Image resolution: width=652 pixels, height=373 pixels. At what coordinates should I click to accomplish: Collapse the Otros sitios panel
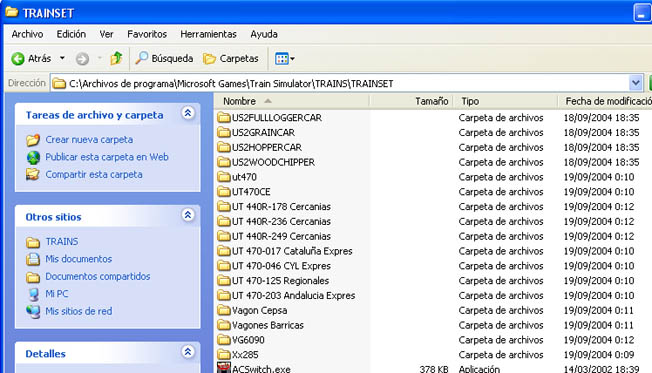tap(188, 215)
